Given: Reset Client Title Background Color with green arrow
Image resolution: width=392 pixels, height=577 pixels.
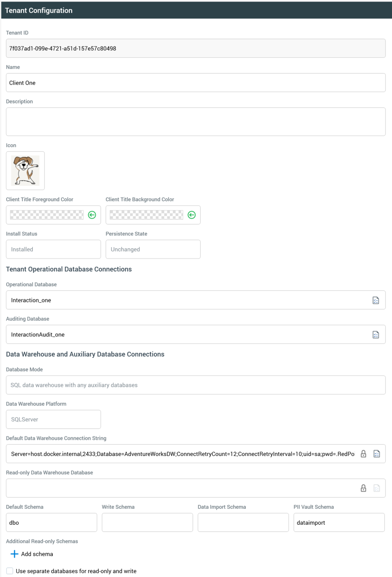Looking at the screenshot, I should (x=192, y=215).
